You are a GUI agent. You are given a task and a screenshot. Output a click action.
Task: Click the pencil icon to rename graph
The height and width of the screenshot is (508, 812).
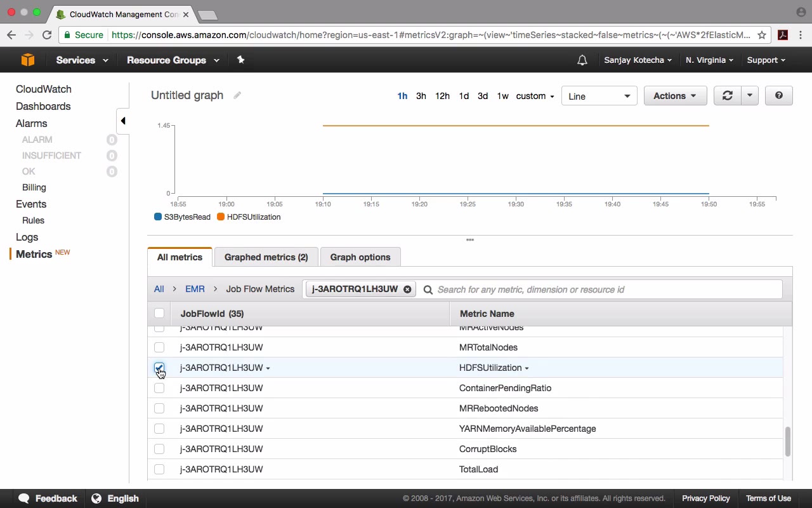[237, 95]
